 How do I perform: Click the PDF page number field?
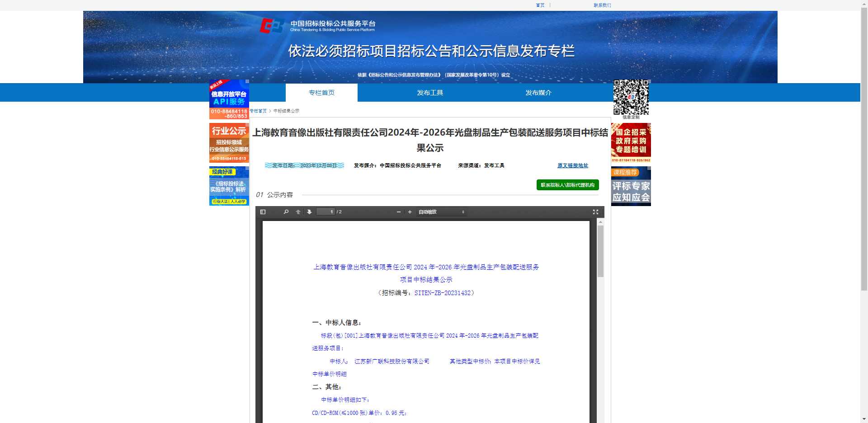pos(325,212)
